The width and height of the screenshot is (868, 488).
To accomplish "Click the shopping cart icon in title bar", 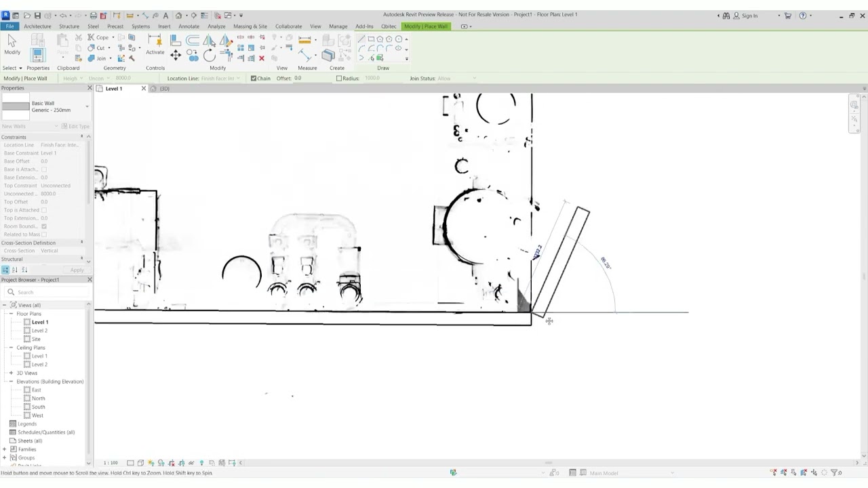I will coord(787,16).
